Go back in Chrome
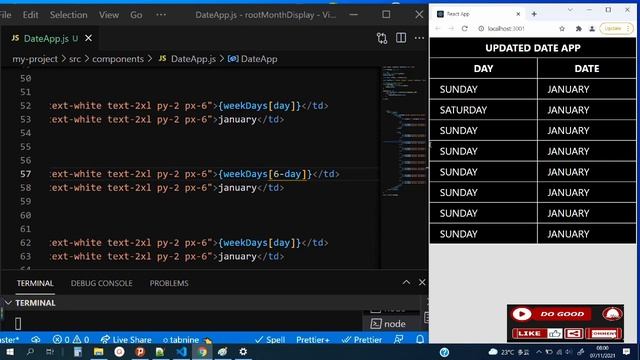640x360 pixels. 438,29
